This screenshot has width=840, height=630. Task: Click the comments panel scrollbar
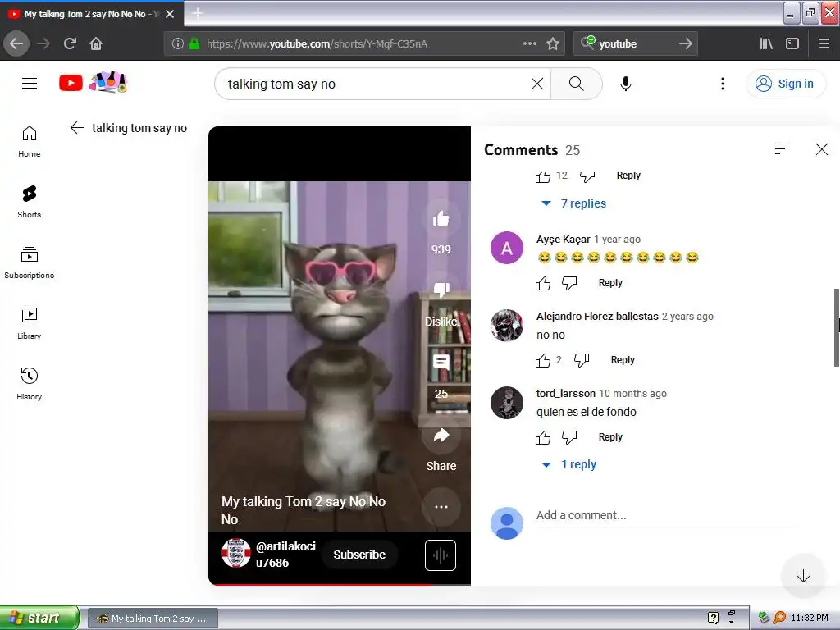point(836,327)
